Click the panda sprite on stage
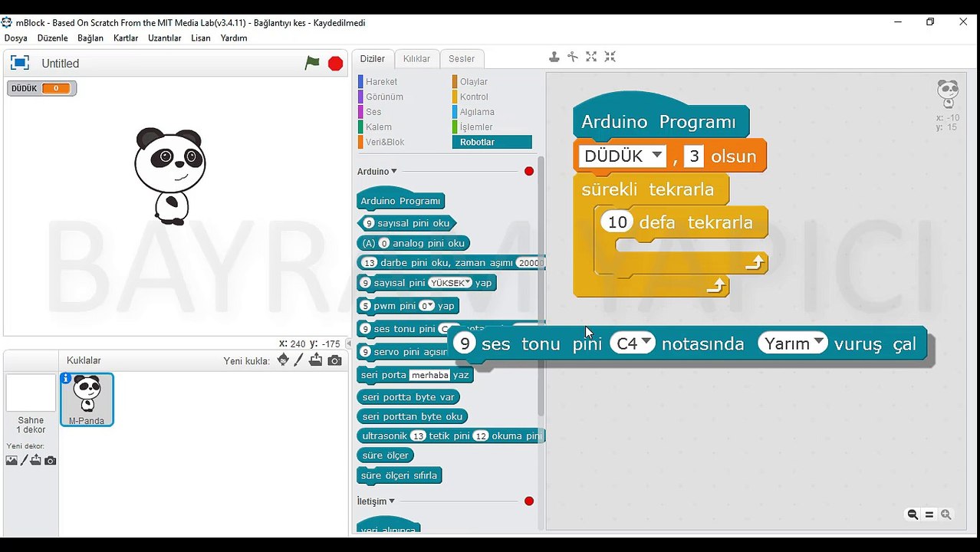The width and height of the screenshot is (980, 552). [x=170, y=176]
